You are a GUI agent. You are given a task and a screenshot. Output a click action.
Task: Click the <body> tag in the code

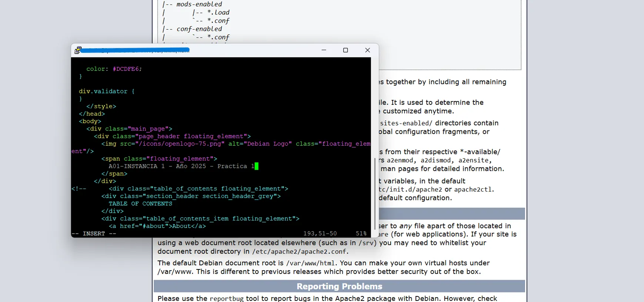[x=90, y=121]
